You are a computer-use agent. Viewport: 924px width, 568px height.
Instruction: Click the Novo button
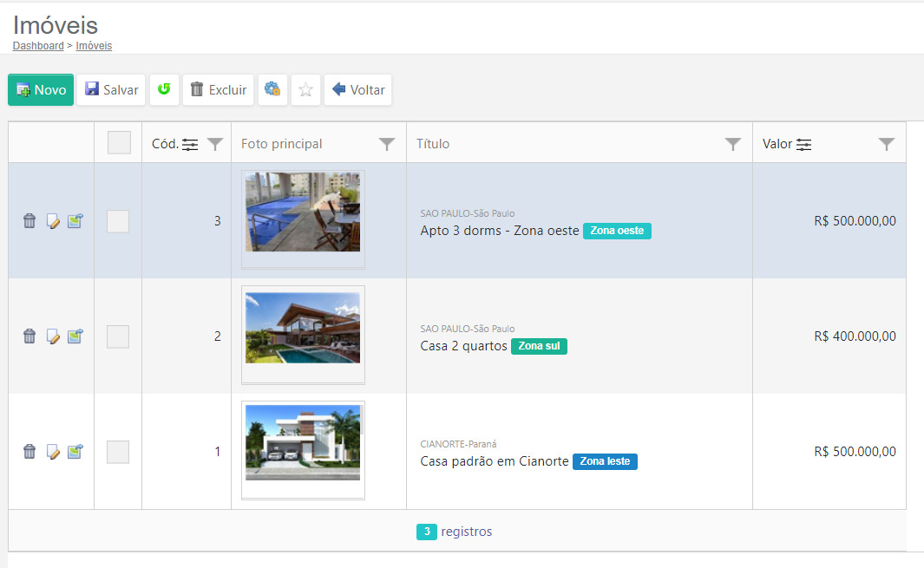41,89
